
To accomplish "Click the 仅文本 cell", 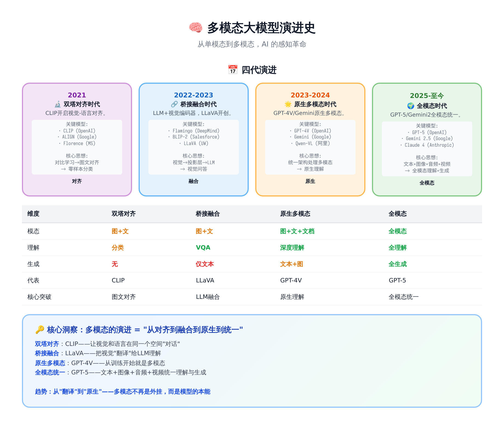I will [205, 264].
